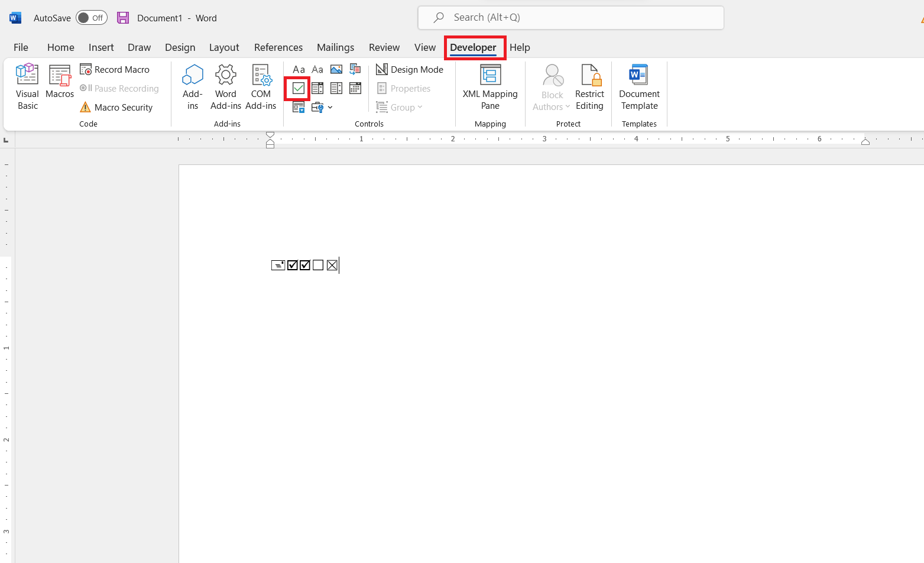
Task: Open the XML Mapping Pane
Action: (x=490, y=87)
